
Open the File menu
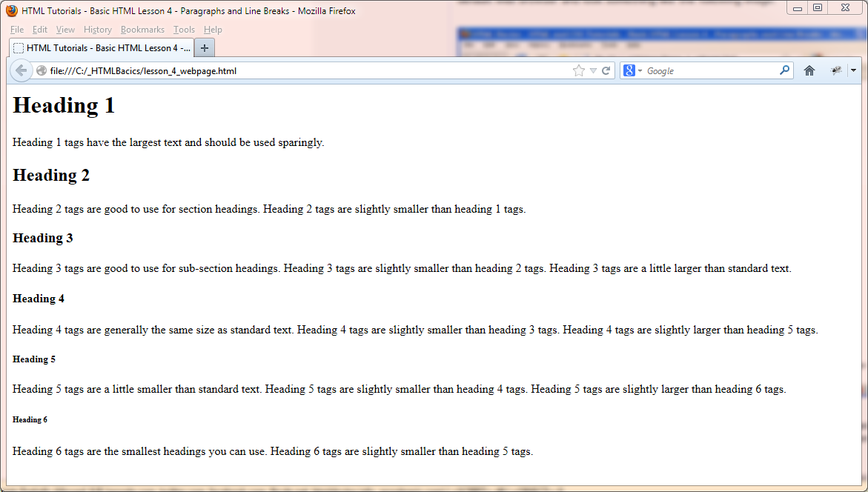[17, 30]
